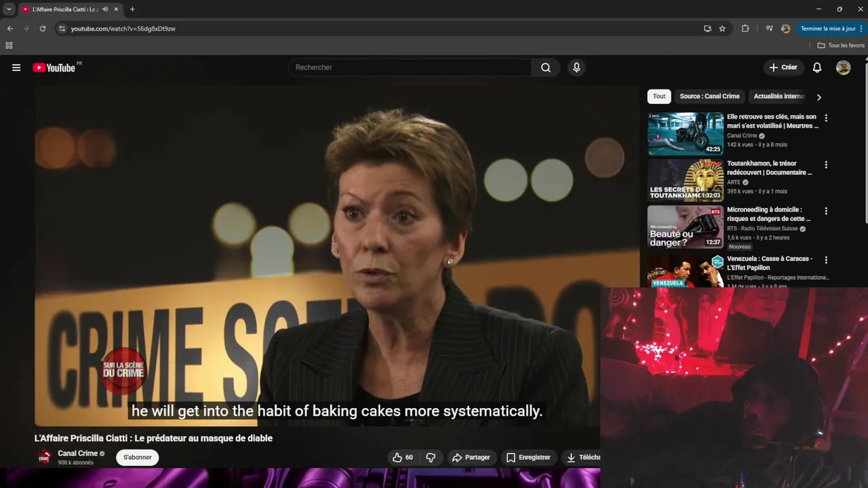Screen dimensions: 868x488
Task: Open Chrome extensions puzzle icon
Action: click(745, 28)
